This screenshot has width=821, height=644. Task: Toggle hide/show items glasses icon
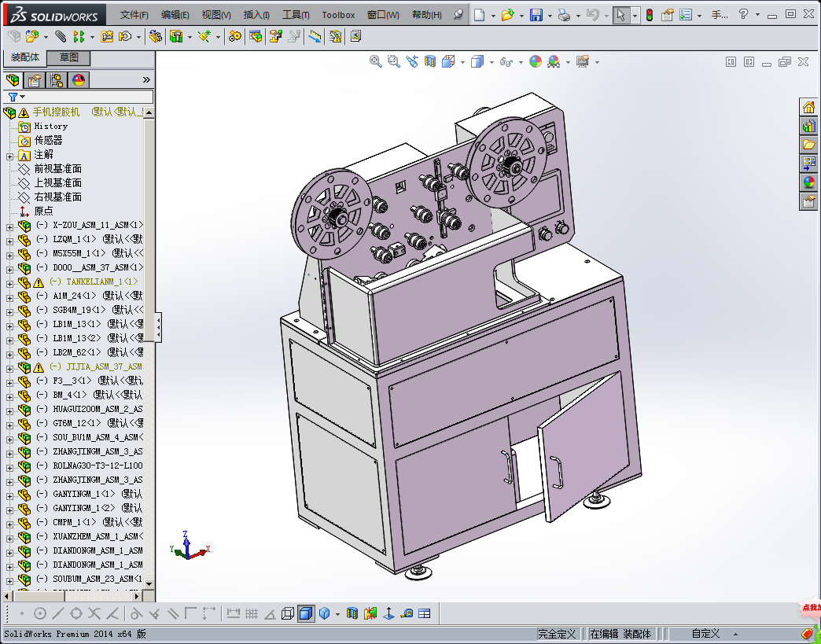507,61
